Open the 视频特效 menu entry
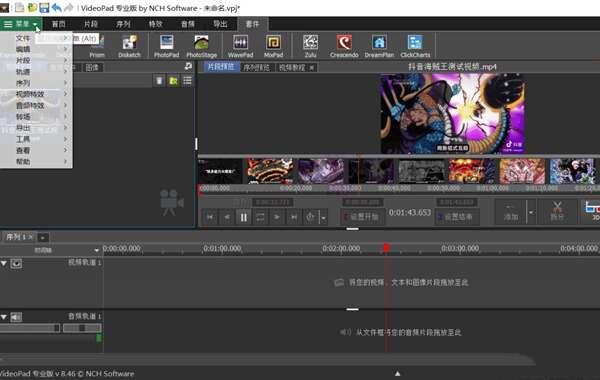 (x=36, y=94)
